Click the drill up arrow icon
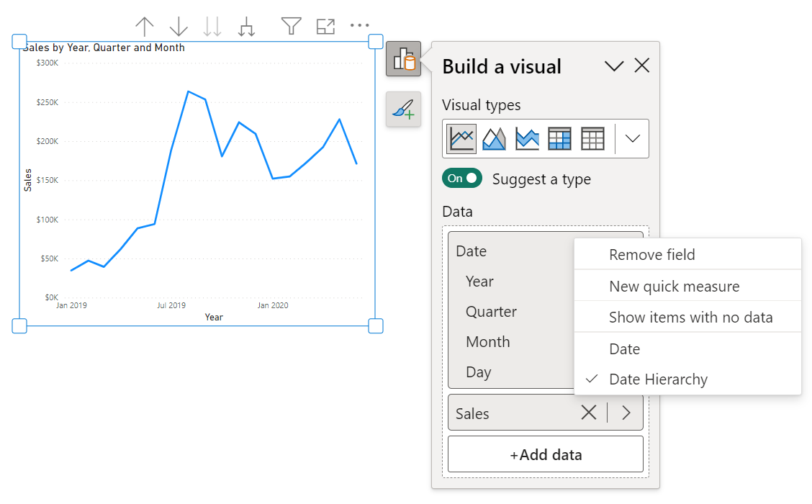Viewport: 812px width, 504px height. 145,27
